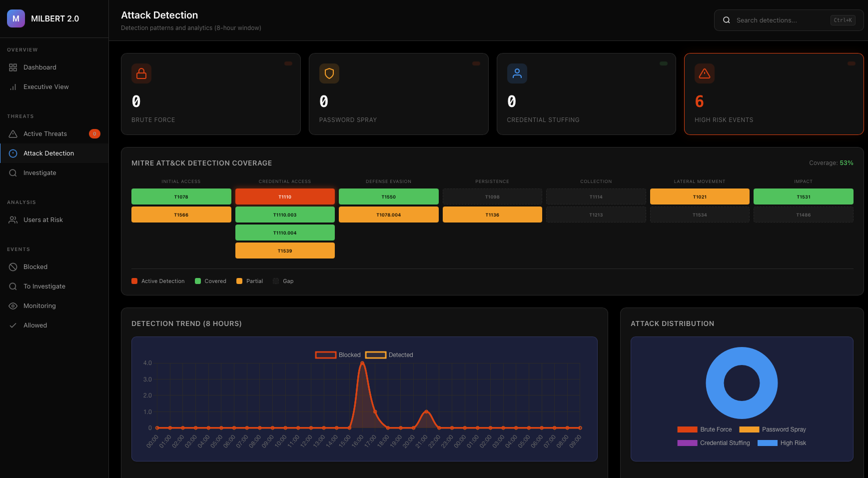Select technique T1110 in Credential Access

[285, 196]
